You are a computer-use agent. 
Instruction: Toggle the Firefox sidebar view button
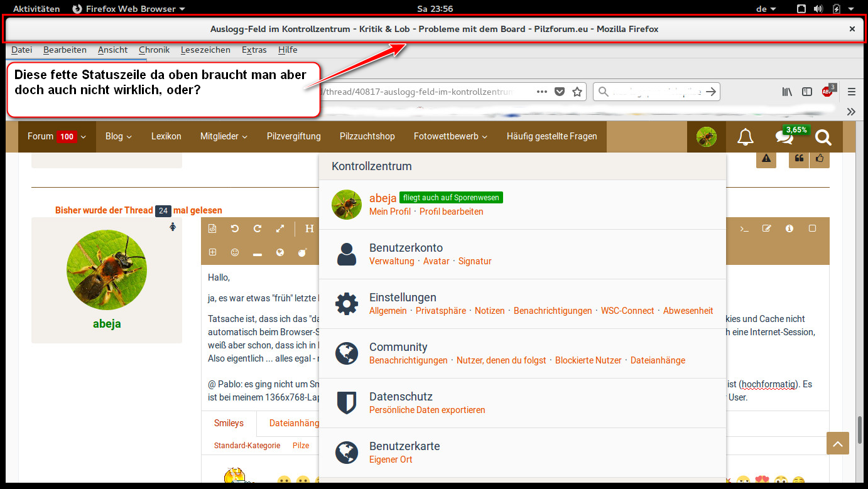click(x=807, y=92)
